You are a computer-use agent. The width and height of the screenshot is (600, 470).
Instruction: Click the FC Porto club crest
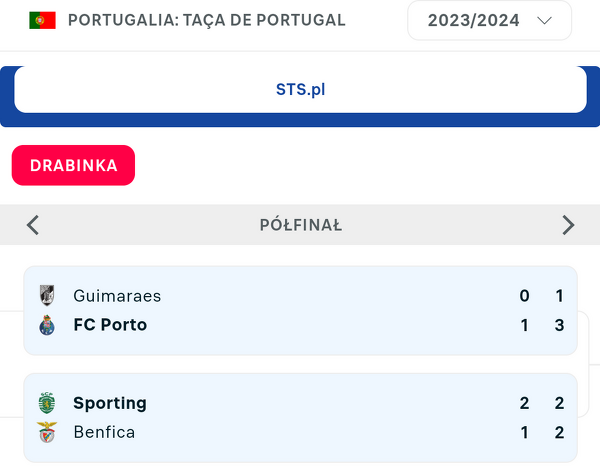click(47, 325)
